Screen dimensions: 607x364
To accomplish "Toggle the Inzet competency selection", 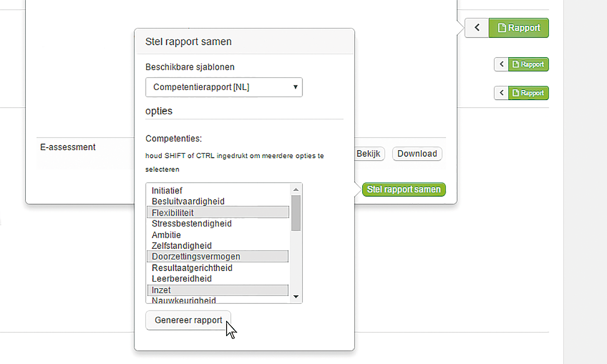I will 161,290.
